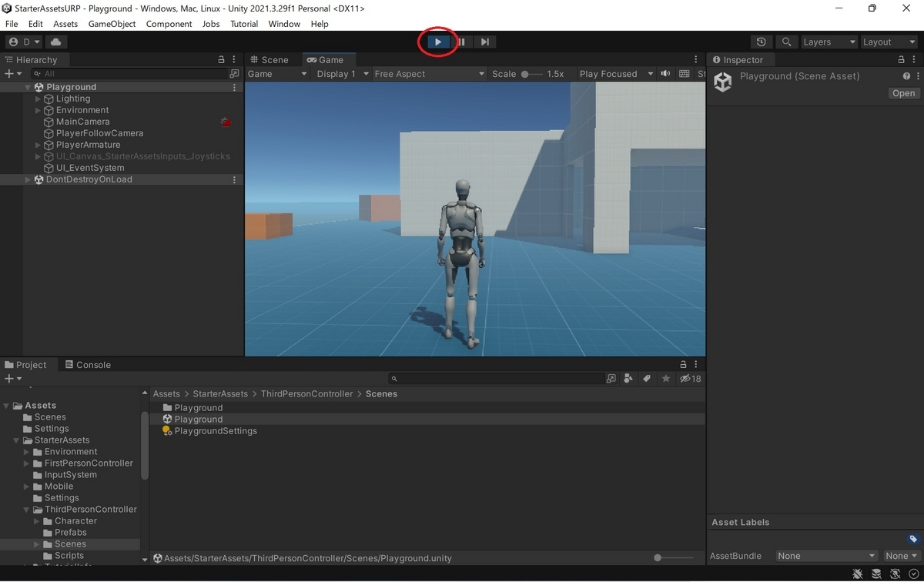Screen dimensions: 924x582
Task: Open the Layers dropdown
Action: [829, 42]
